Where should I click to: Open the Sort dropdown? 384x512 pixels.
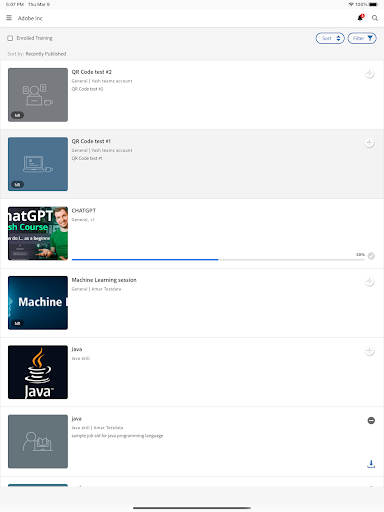tap(330, 38)
